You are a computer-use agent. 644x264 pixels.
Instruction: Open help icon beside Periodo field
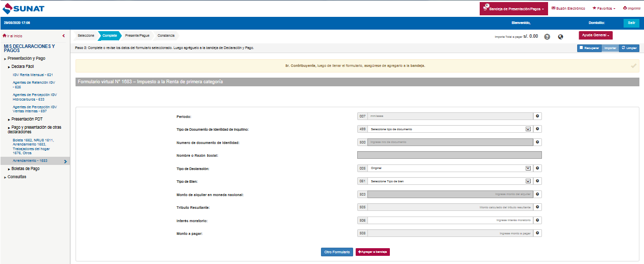[537, 116]
